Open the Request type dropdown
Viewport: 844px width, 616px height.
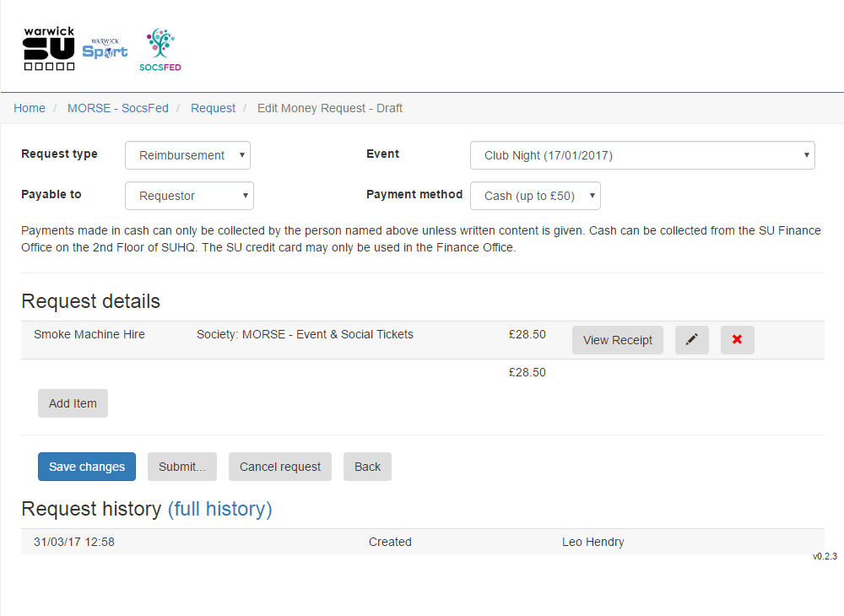pos(188,155)
